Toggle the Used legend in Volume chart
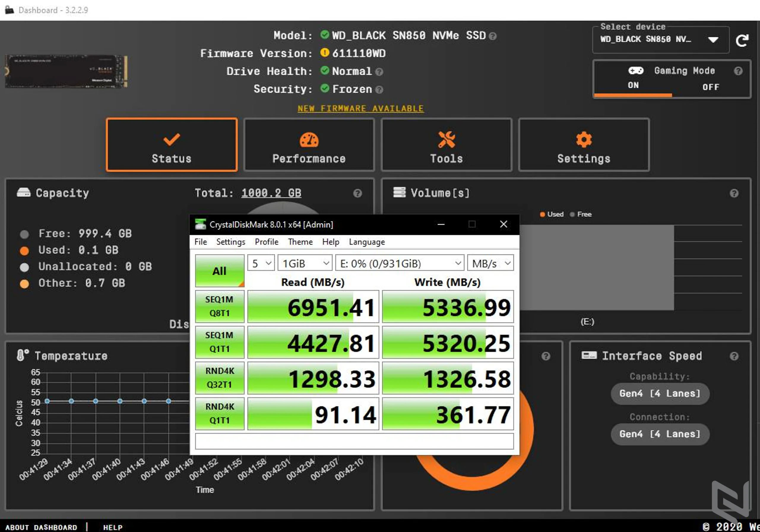The height and width of the screenshot is (532, 760). (x=552, y=215)
